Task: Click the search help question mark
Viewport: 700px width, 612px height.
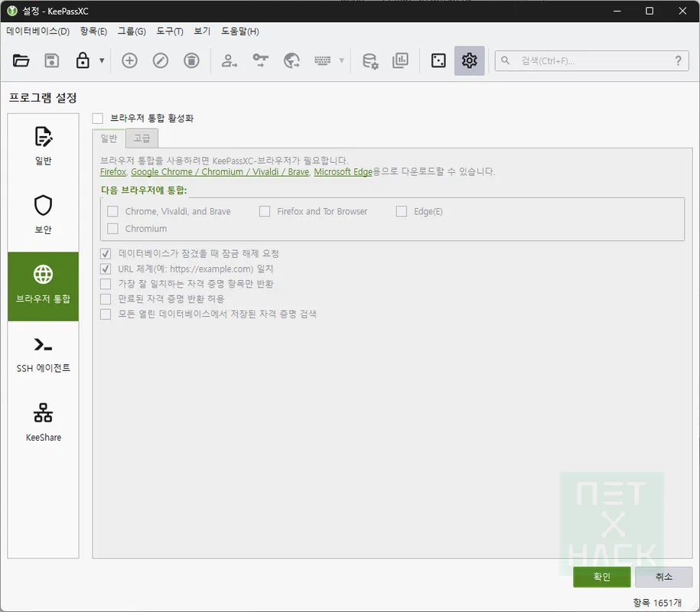Action: click(x=678, y=60)
